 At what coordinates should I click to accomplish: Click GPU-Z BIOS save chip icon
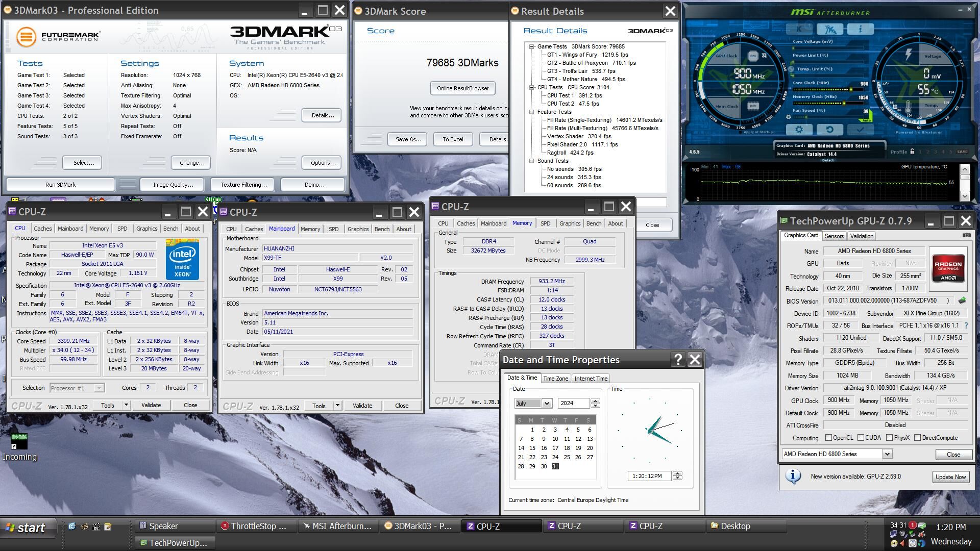point(962,300)
